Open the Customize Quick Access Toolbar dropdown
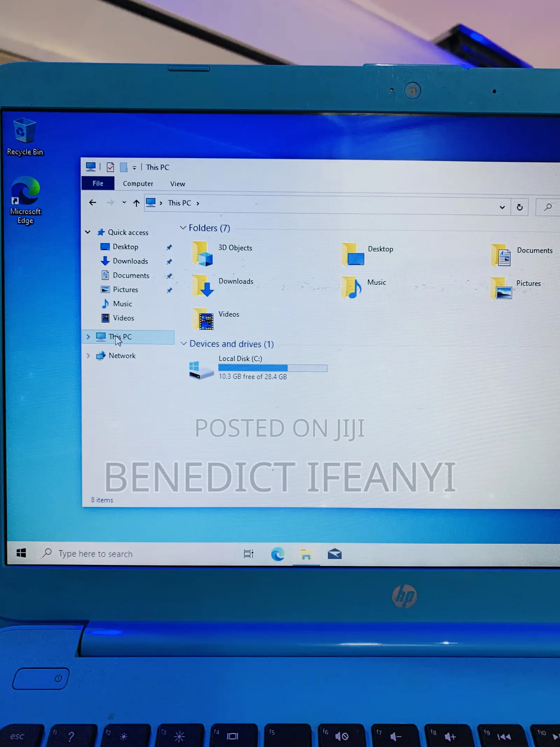The image size is (560, 747). point(134,168)
